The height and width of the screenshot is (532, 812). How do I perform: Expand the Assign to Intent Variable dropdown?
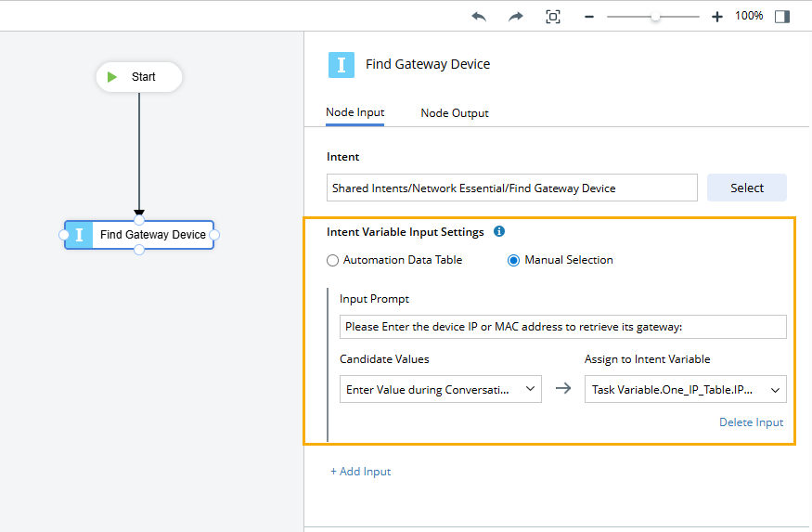point(685,389)
